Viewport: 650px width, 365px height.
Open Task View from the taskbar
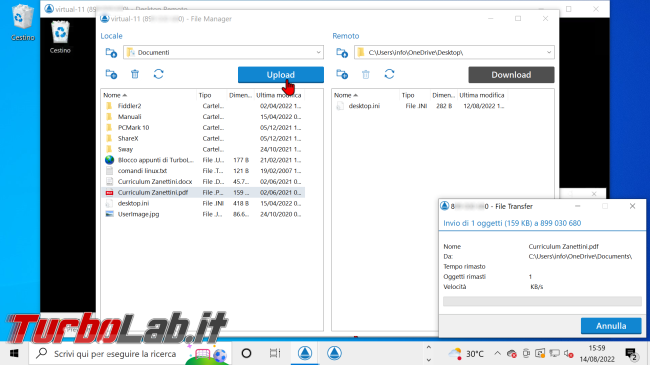click(275, 353)
